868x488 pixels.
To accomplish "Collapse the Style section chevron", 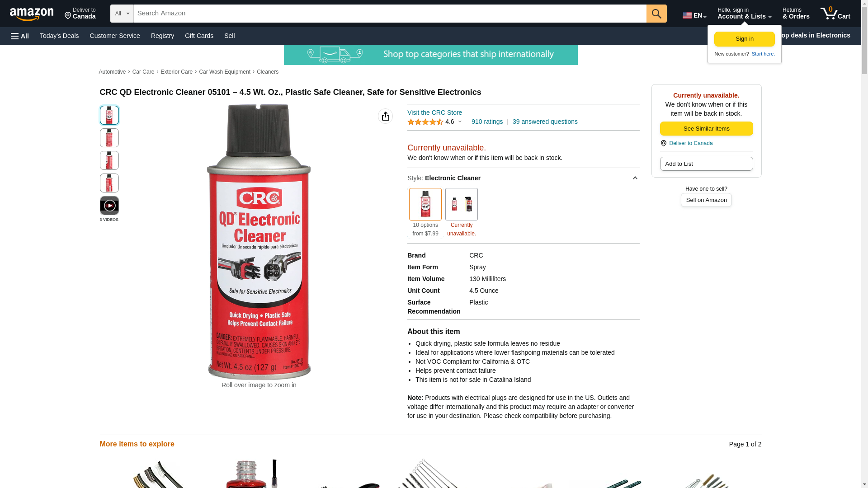I will point(635,178).
